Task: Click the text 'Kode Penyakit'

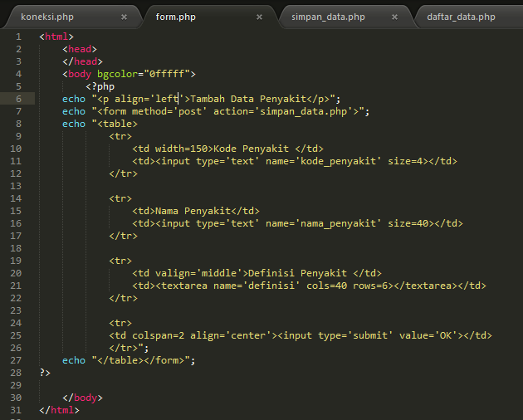Action: coord(251,149)
